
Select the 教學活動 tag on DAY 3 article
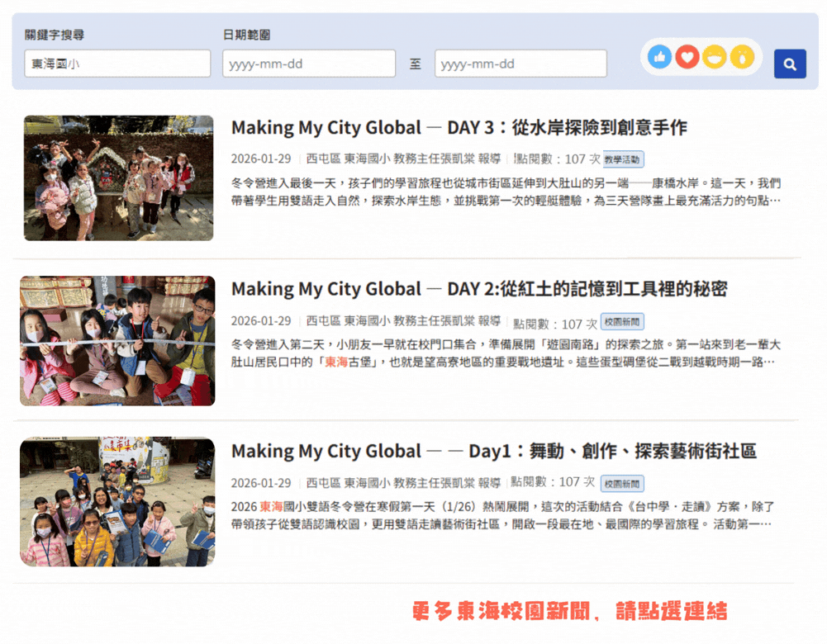pos(623,159)
